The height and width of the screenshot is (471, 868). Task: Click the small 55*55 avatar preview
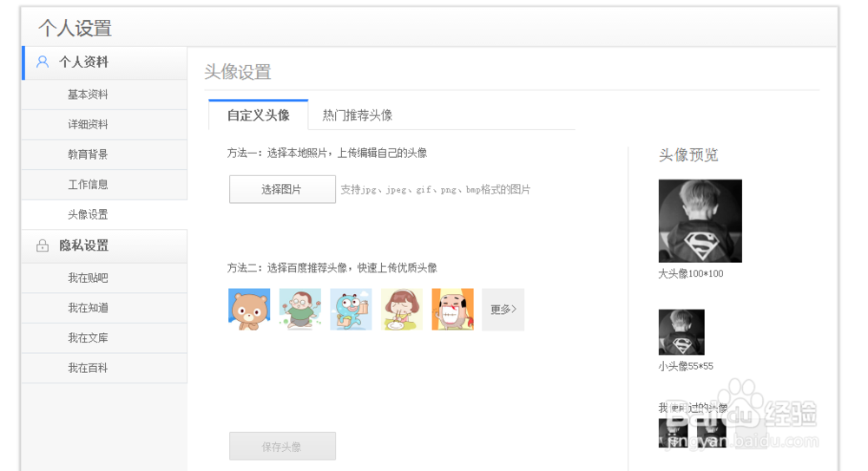[x=681, y=332]
